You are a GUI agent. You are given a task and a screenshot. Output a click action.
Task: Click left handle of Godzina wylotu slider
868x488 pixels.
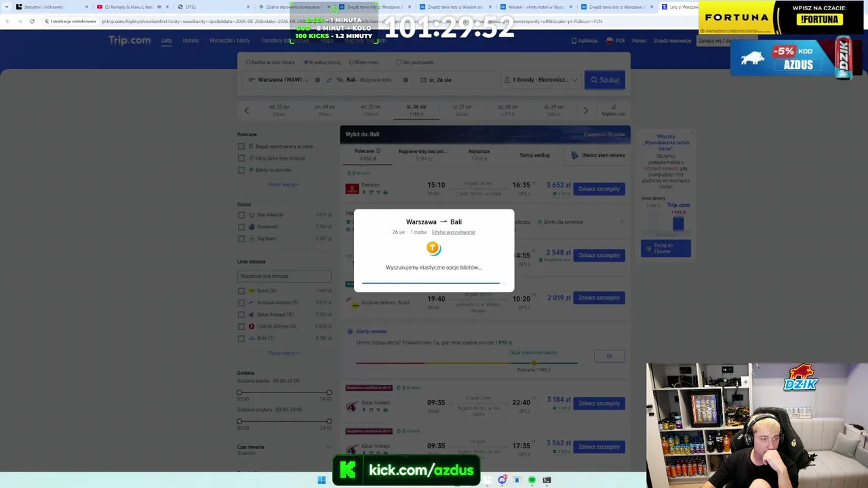239,392
